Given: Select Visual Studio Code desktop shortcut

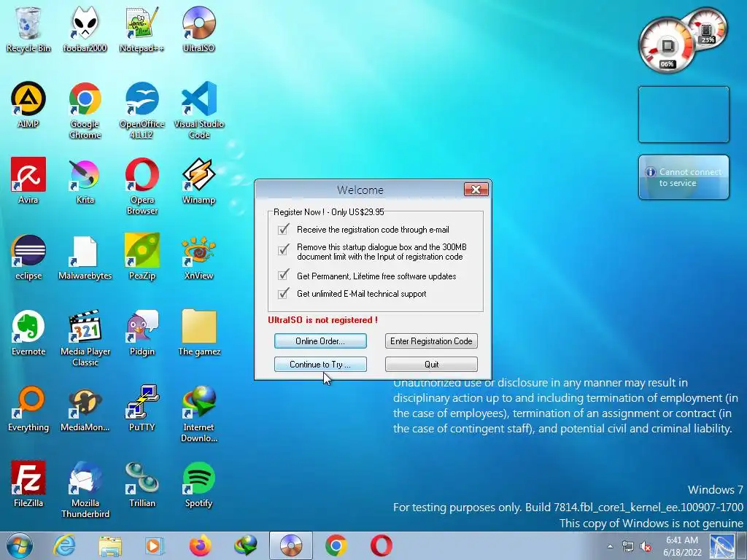Looking at the screenshot, I should [198, 111].
